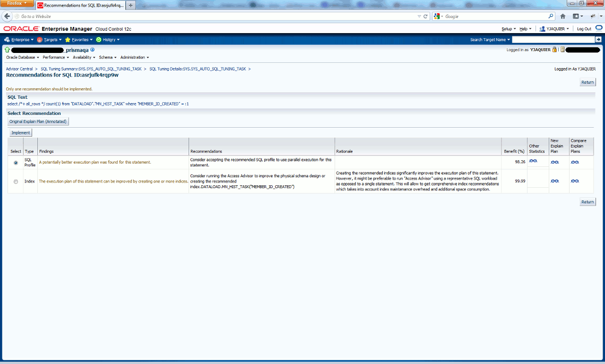The image size is (605, 364).
Task: Expand the Schema menu
Action: [108, 57]
